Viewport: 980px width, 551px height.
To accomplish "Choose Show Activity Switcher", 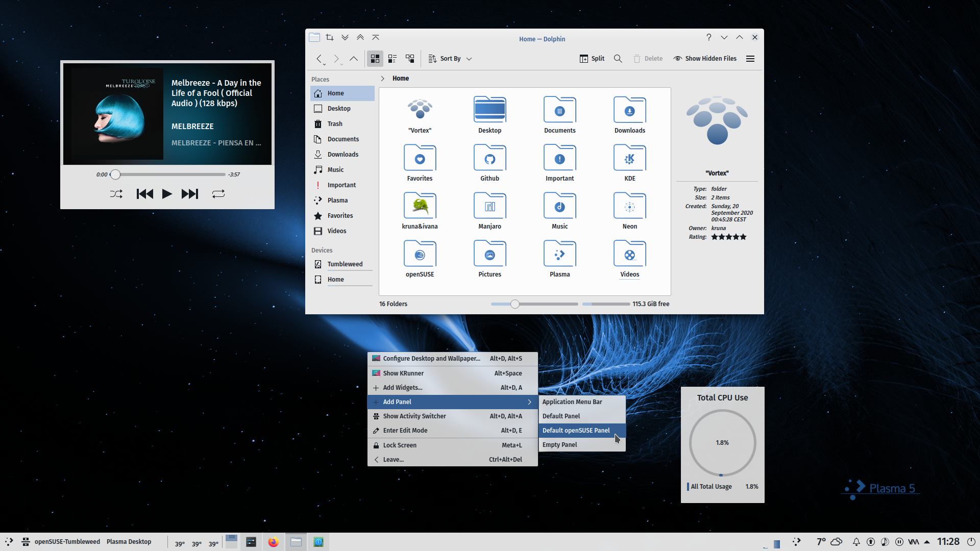I will tap(453, 416).
